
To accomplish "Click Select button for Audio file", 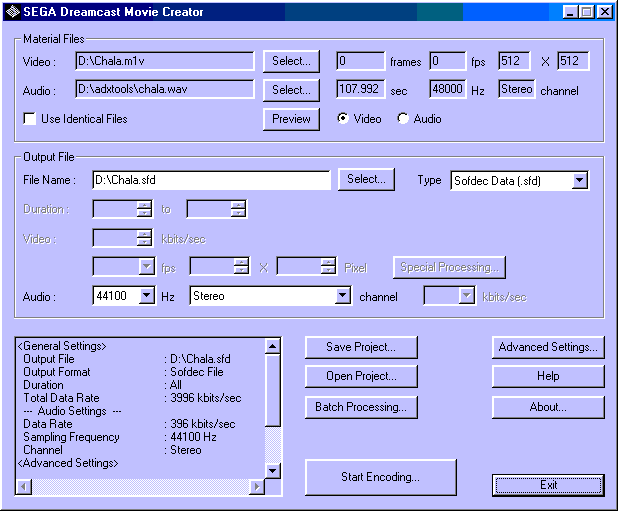I will 291,90.
